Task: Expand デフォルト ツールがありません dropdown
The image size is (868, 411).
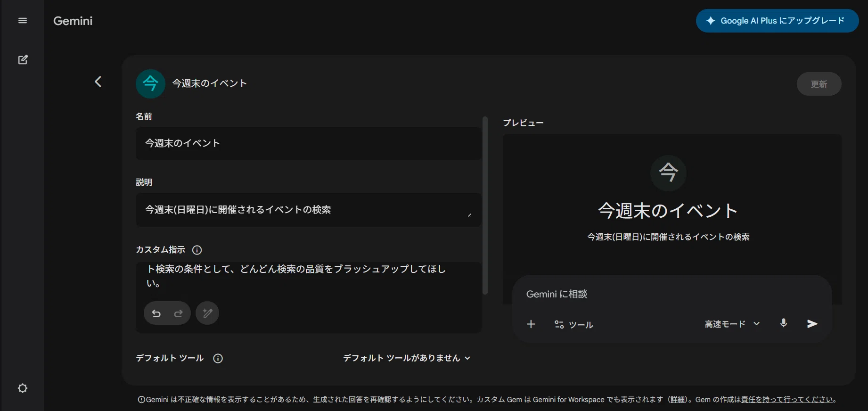Action: click(x=407, y=358)
